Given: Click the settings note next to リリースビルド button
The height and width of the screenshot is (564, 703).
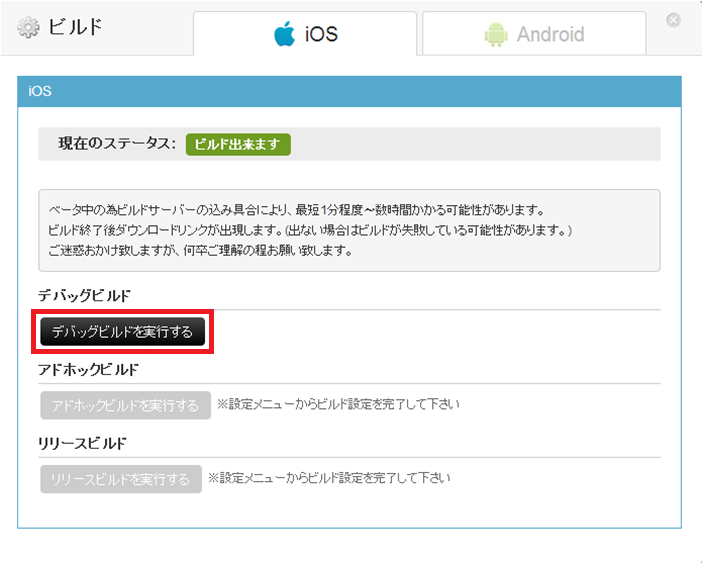Looking at the screenshot, I should coord(329,478).
